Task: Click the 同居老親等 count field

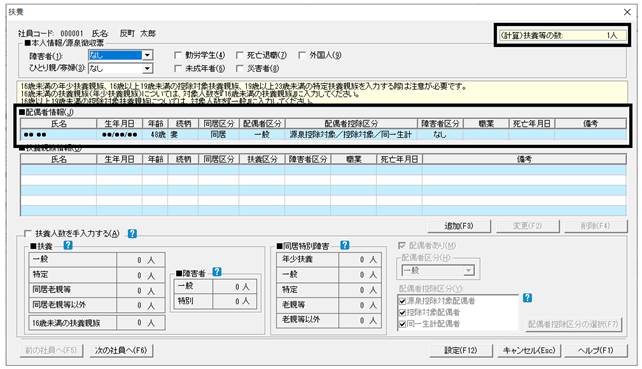Action: pos(140,290)
